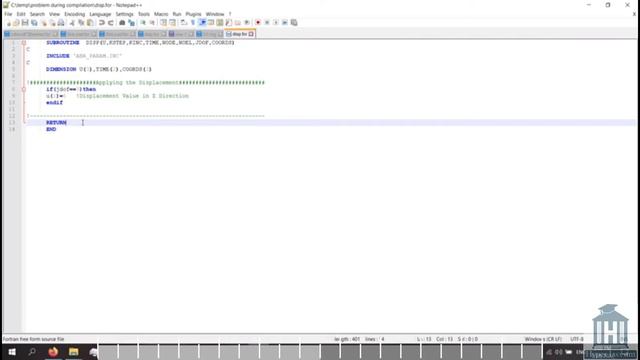
Task: Collapse the SUBROUTINE fold marker on line 1
Action: click(x=24, y=43)
